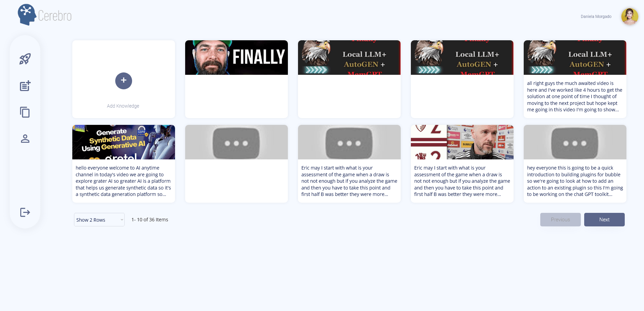Screen dimensions: 644x311
Task: Open the add-note icon in the sidebar
Action: coord(25,86)
